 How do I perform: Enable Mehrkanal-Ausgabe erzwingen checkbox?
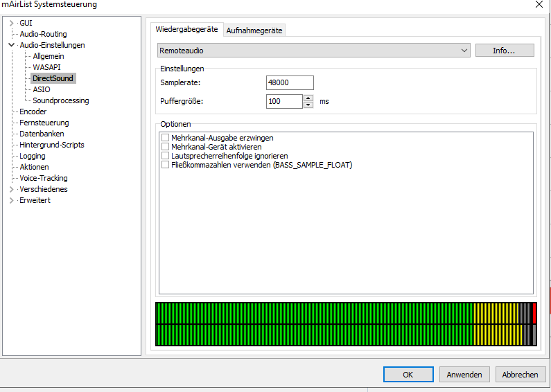tap(165, 139)
